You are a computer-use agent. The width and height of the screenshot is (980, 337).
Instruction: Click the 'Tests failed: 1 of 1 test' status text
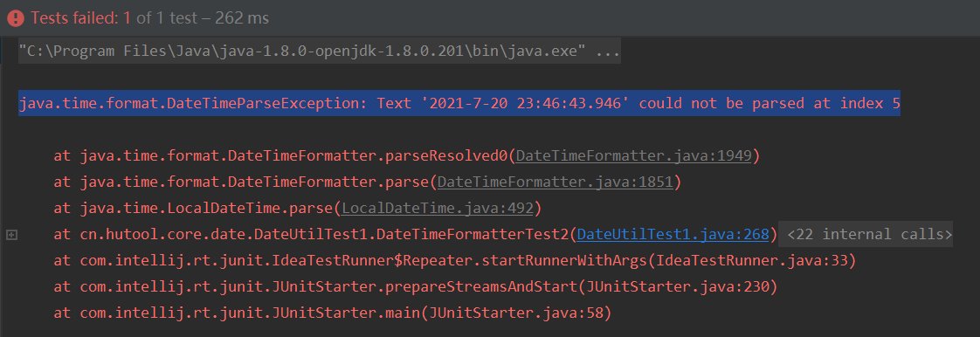(x=150, y=18)
